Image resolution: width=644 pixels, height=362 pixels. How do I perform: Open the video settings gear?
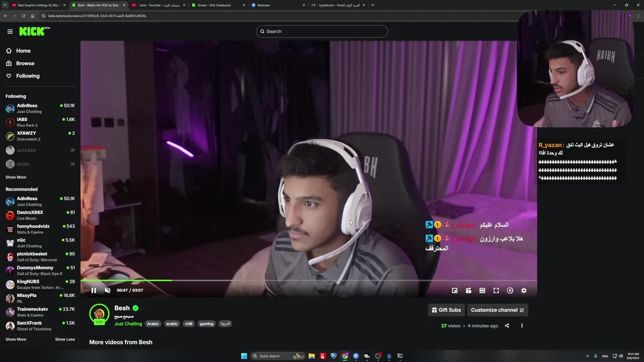pyautogui.click(x=524, y=291)
